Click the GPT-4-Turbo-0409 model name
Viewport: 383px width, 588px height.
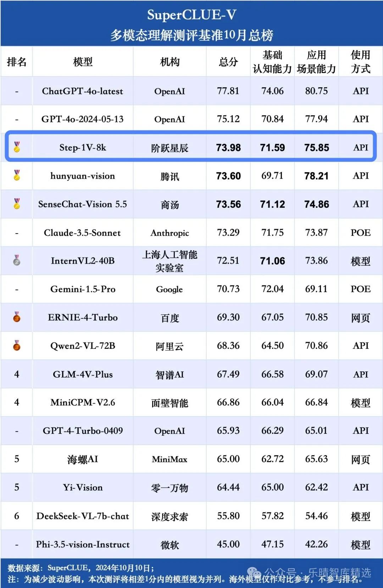point(83,431)
